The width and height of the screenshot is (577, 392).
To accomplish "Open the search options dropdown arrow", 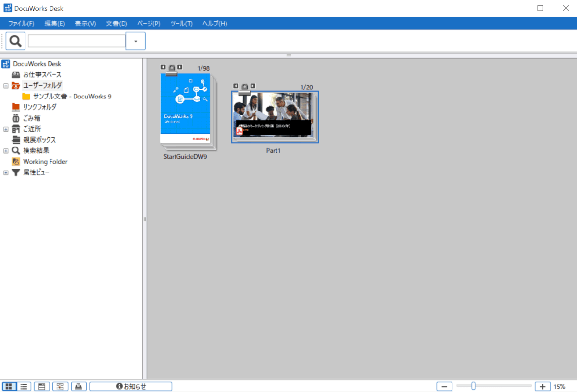I will [x=136, y=41].
